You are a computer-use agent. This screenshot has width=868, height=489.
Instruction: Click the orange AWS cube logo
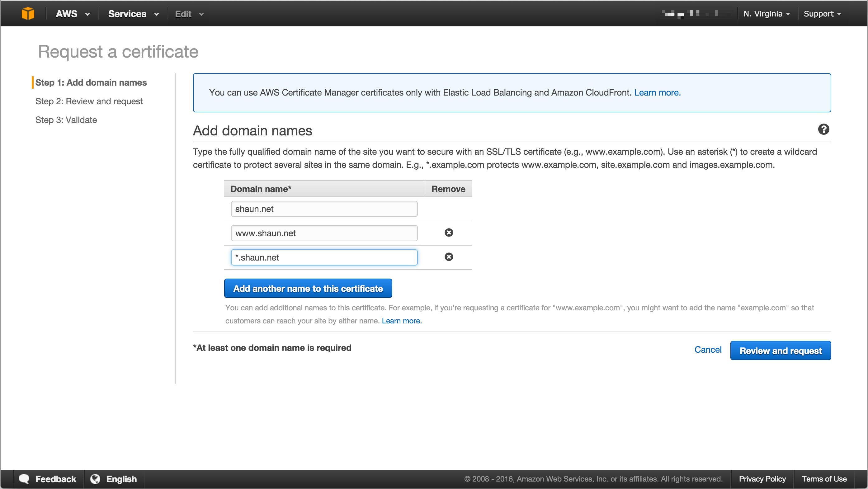28,13
